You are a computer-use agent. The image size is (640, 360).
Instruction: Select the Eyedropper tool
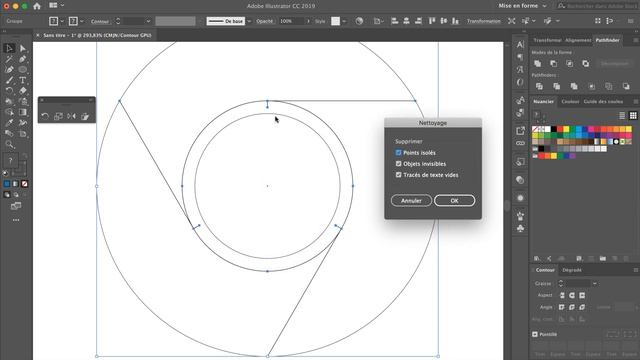point(9,122)
